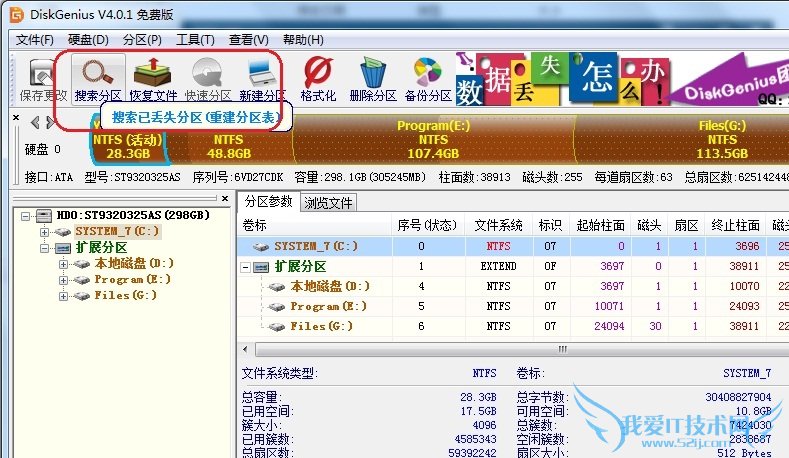Collapse 扩展分区 node in the tree

44,248
